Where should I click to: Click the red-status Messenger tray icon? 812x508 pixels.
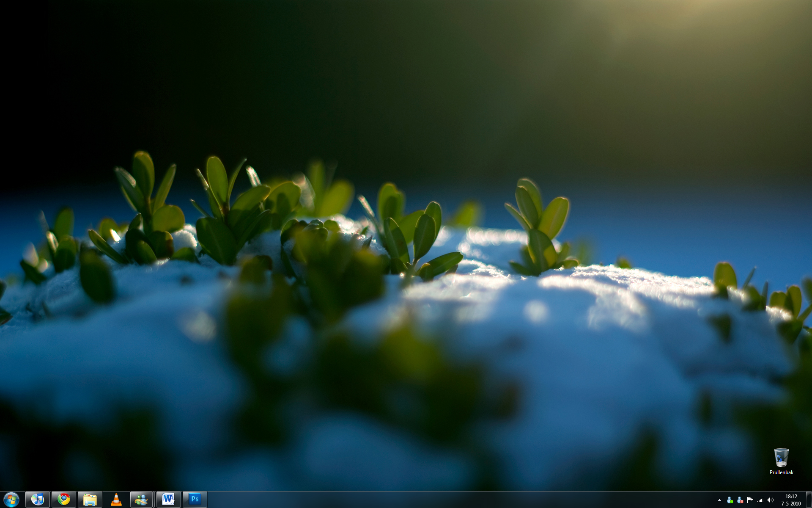click(x=740, y=500)
